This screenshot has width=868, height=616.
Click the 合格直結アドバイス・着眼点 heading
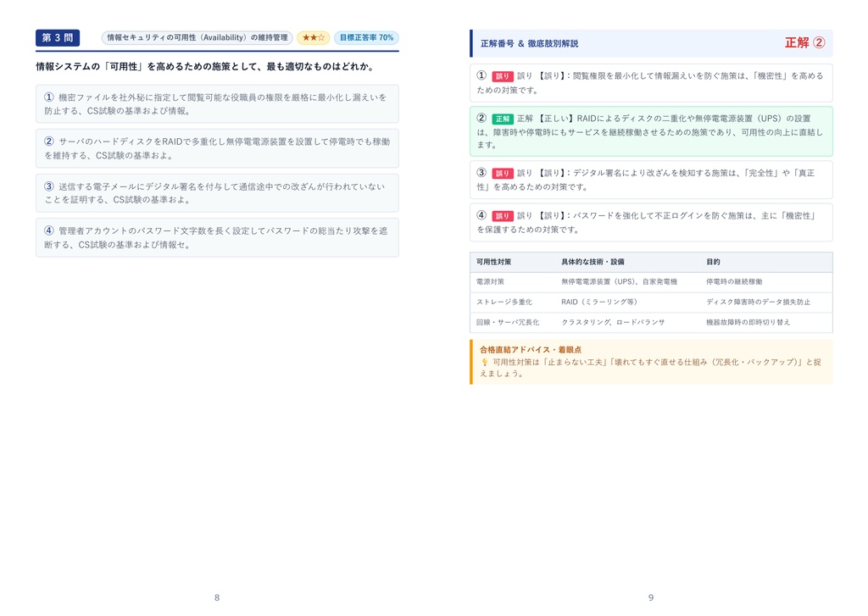(531, 350)
